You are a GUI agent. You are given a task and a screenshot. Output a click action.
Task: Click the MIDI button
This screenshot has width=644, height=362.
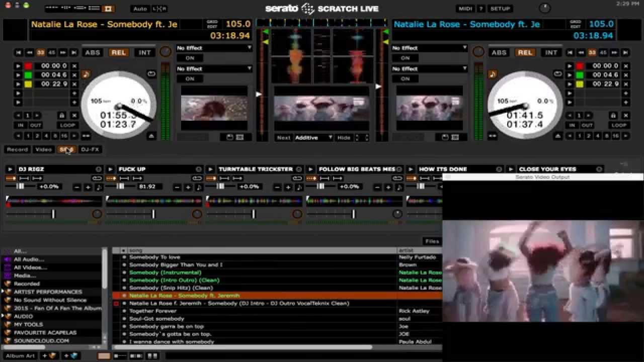pos(465,9)
